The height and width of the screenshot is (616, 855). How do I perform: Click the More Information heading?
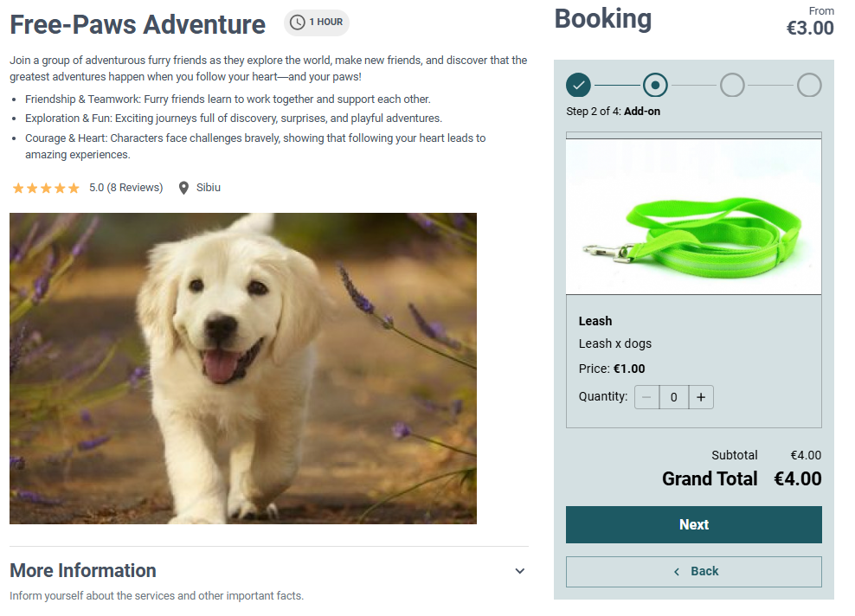point(83,571)
